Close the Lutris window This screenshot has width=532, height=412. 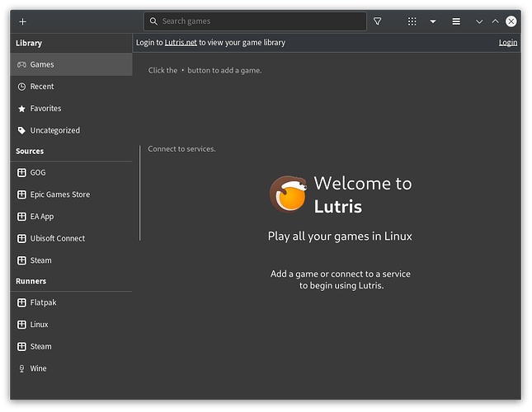pyautogui.click(x=511, y=21)
